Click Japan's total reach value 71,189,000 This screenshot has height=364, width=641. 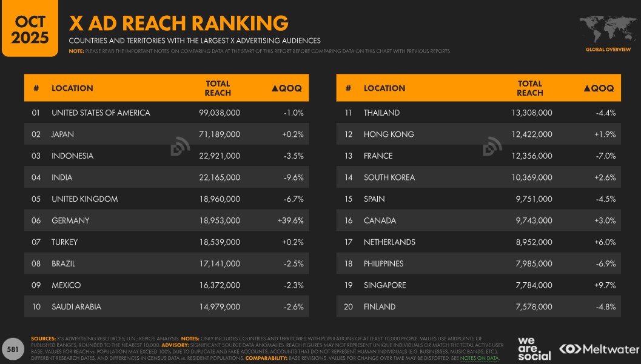click(220, 134)
